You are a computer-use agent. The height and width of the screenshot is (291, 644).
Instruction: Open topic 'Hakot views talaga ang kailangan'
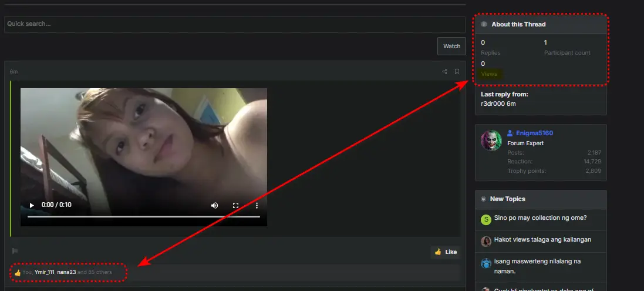542,239
